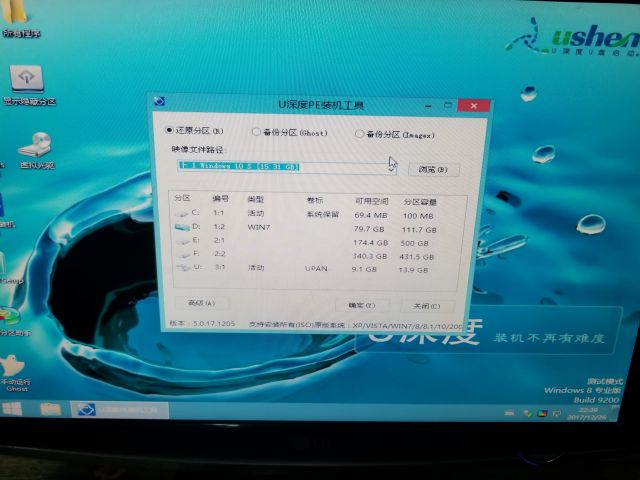Close the U深度PE装机工具 window with red X
The height and width of the screenshot is (480, 640).
pos(473,106)
